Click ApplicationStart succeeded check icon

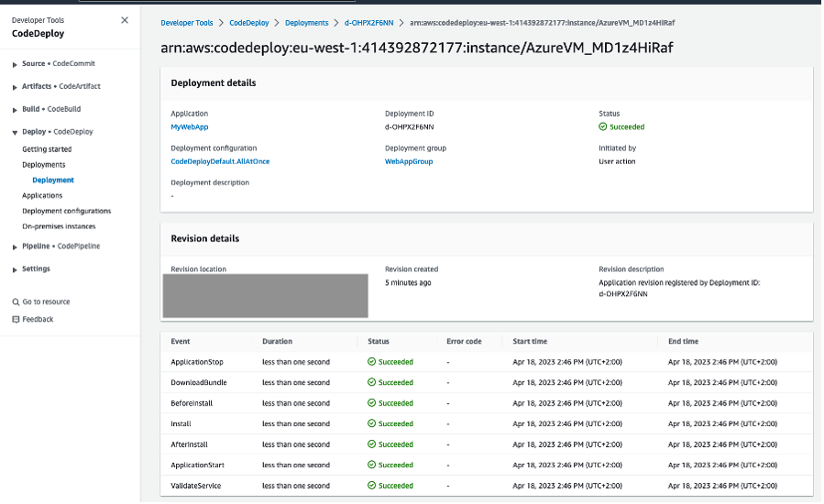click(x=371, y=466)
